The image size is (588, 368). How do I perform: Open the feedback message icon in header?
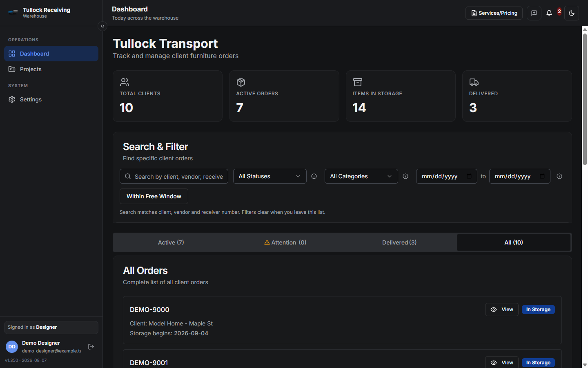[x=534, y=13]
